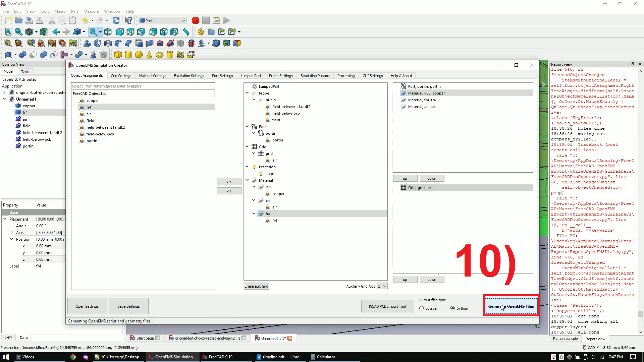The height and width of the screenshot is (362, 644).
Task: Click the Revolve tool icon
Action: coord(97,43)
